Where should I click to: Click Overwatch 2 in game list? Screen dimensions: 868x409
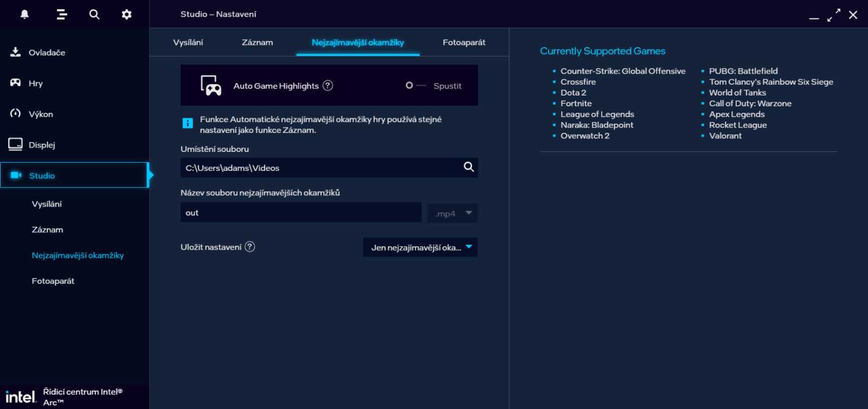point(585,136)
